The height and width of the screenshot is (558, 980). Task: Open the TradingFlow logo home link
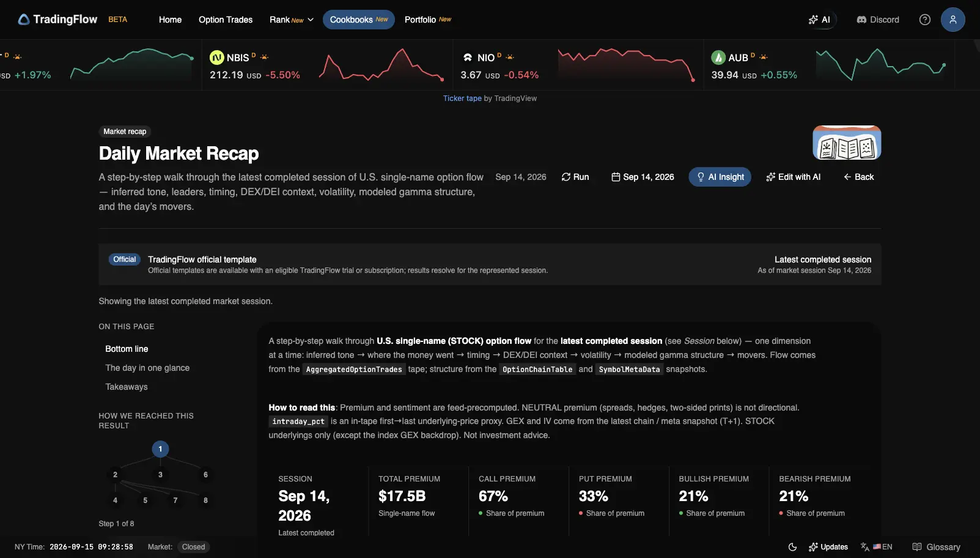tap(57, 20)
